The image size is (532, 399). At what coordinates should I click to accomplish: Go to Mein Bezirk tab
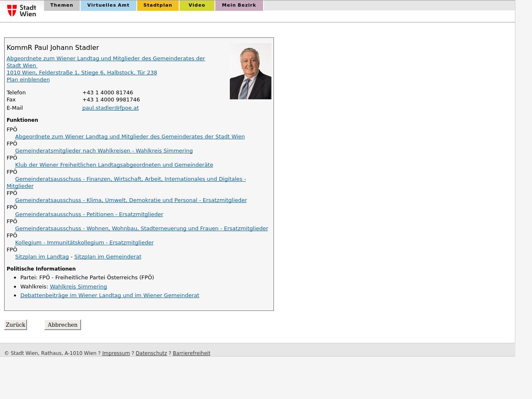click(239, 5)
